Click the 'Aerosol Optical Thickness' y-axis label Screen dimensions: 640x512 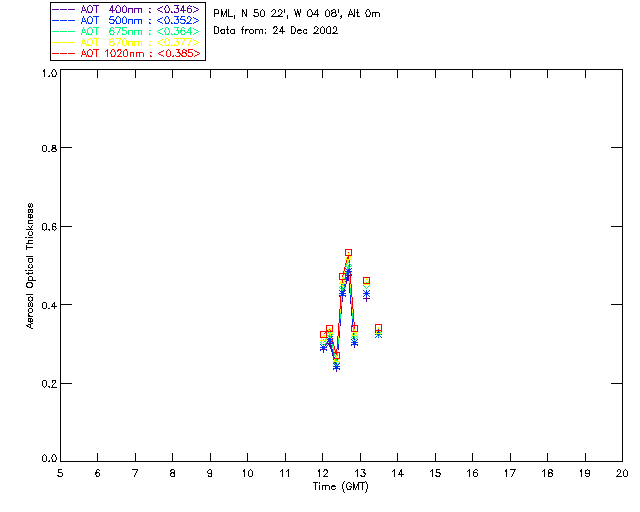tap(30, 266)
